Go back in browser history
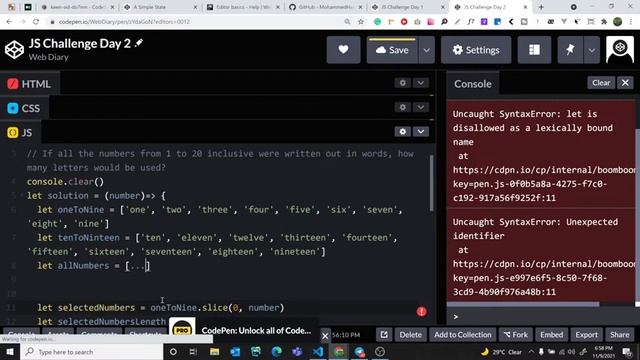Viewport: 640px width, 360px height. [x=9, y=22]
